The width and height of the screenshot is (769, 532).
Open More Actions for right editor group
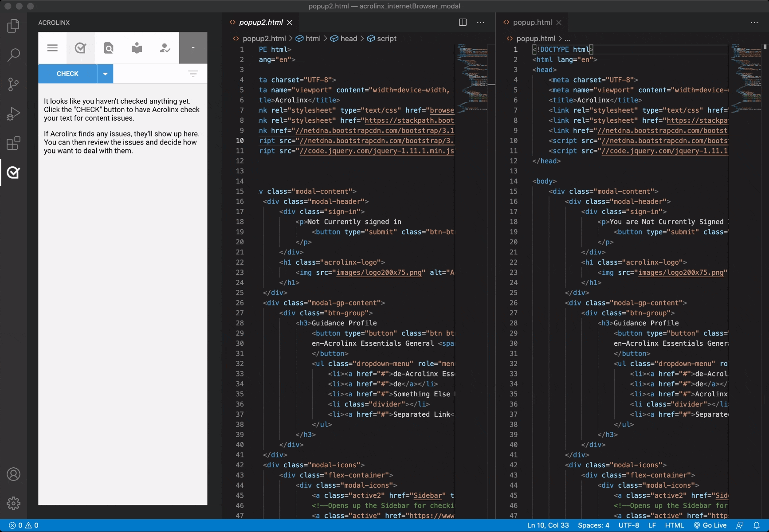coord(754,22)
